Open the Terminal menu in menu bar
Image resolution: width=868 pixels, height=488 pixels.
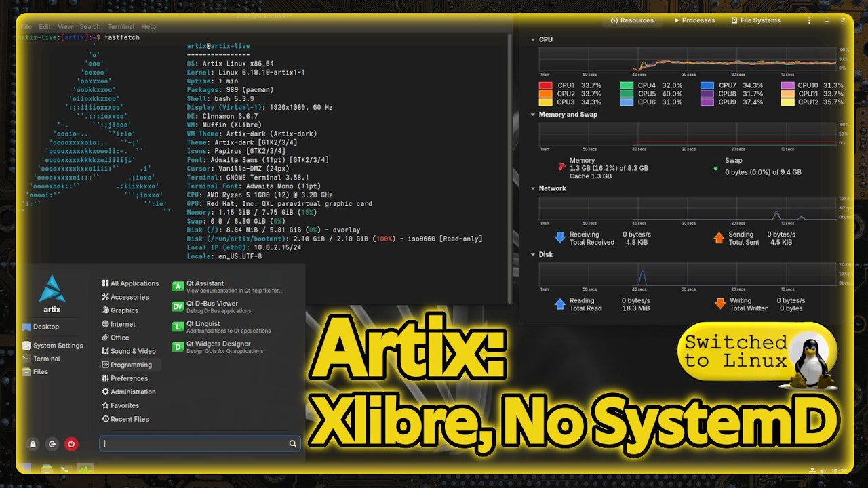point(121,27)
